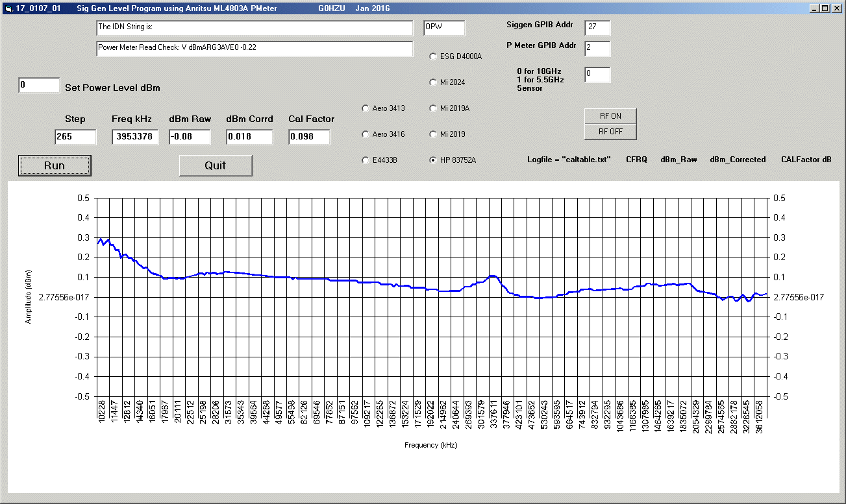Click the Quit button

coord(216,165)
